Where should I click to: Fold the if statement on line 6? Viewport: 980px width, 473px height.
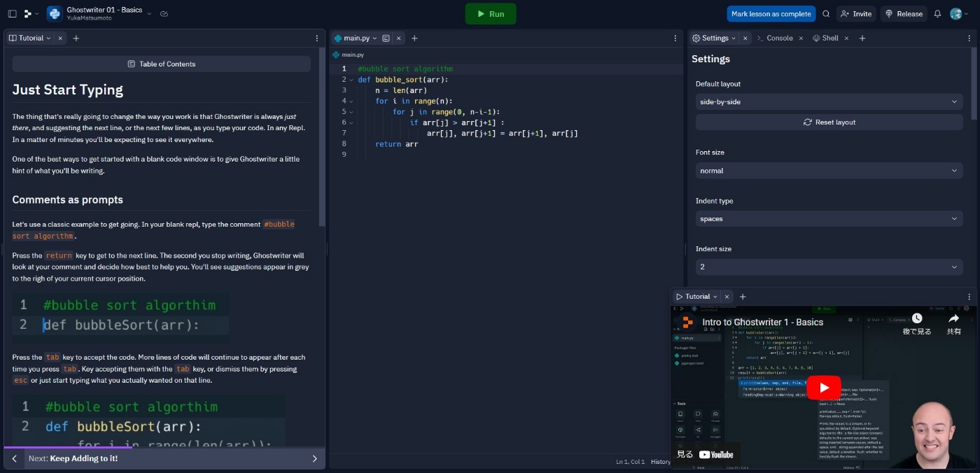351,122
